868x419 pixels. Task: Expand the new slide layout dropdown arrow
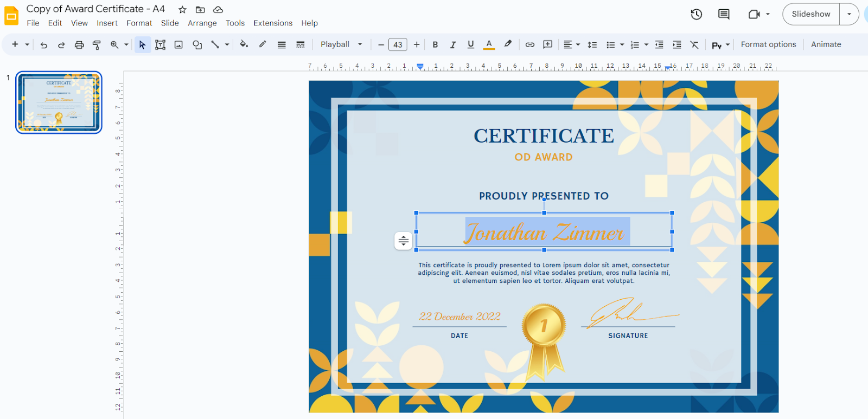pos(27,45)
